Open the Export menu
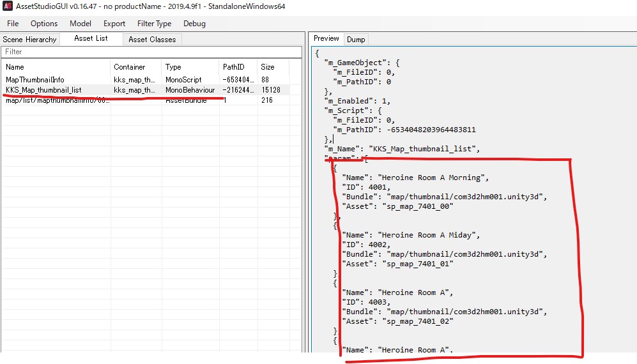The image size is (637, 364). 114,24
